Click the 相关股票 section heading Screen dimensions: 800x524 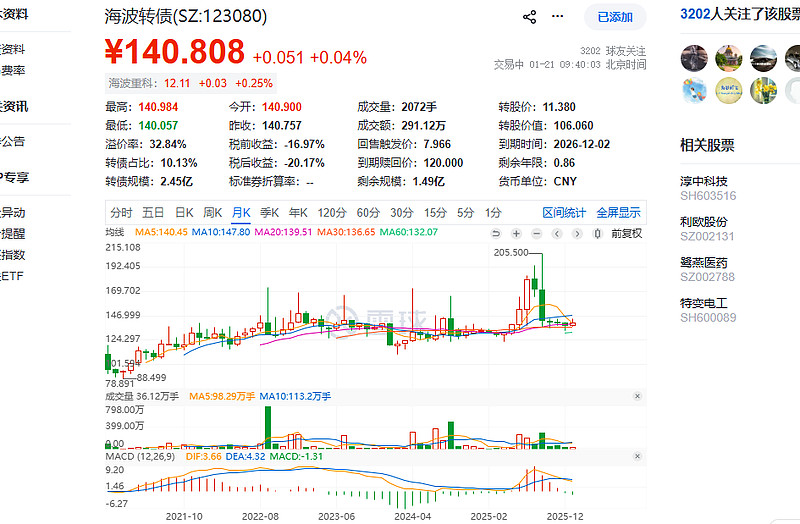pyautogui.click(x=707, y=145)
